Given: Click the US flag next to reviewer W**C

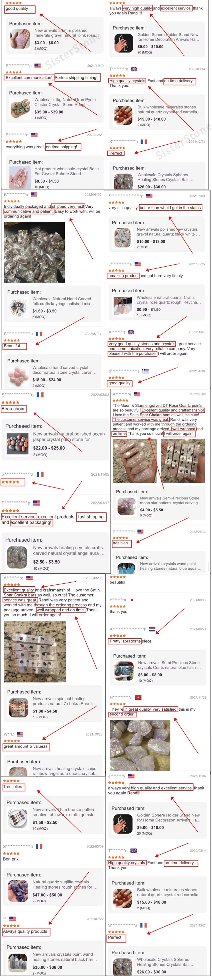Looking at the screenshot, I should pyautogui.click(x=20, y=734).
